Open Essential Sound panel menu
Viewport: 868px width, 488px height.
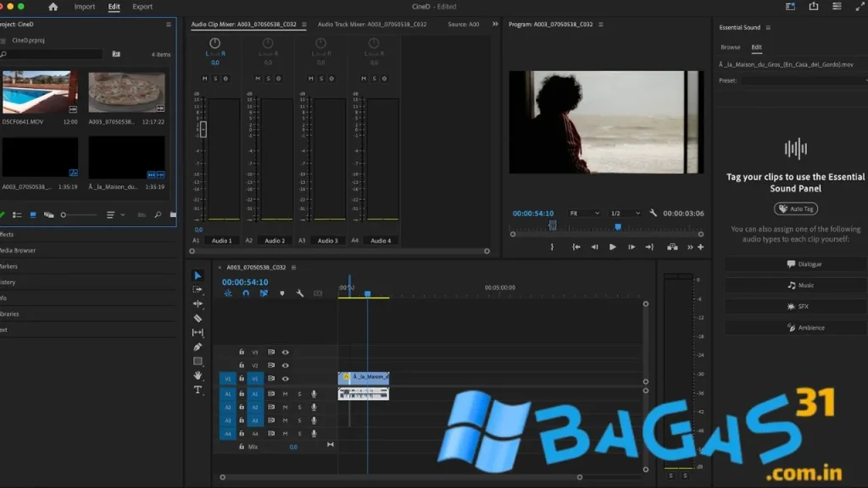768,28
